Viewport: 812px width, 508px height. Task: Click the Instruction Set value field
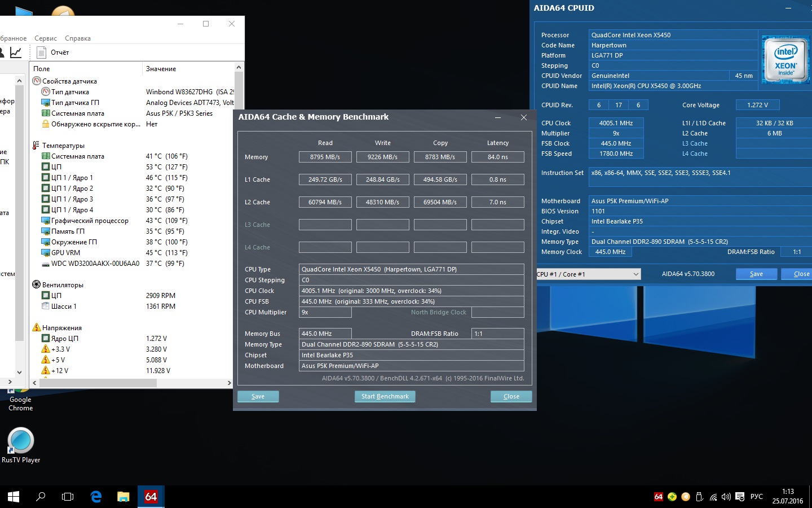click(x=700, y=177)
